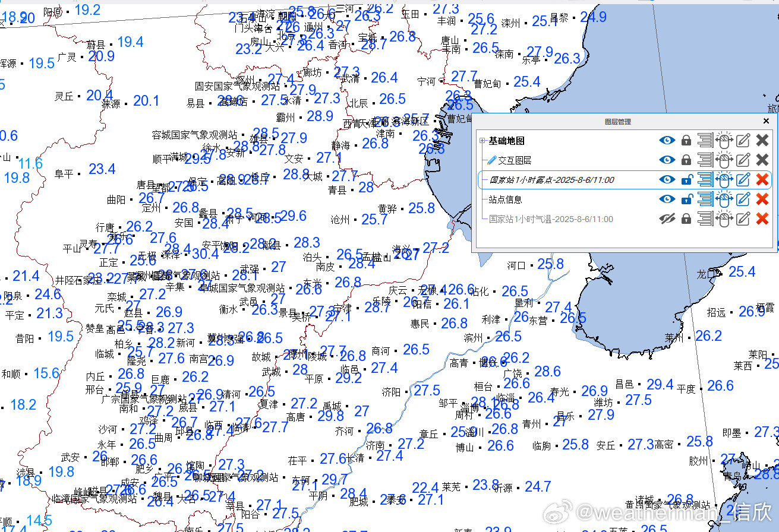This screenshot has height=532, width=779.
Task: Click the 商河 station value 26.5
Action: pos(417,350)
